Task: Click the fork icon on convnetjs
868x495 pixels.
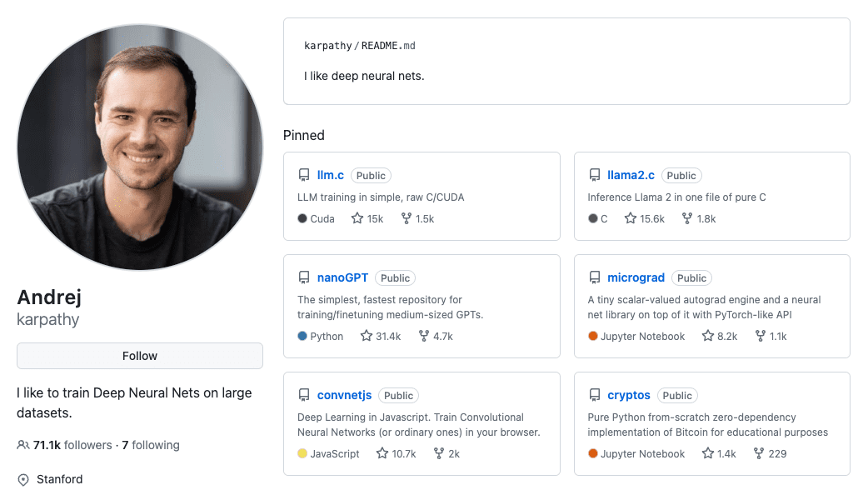Action: (x=436, y=453)
